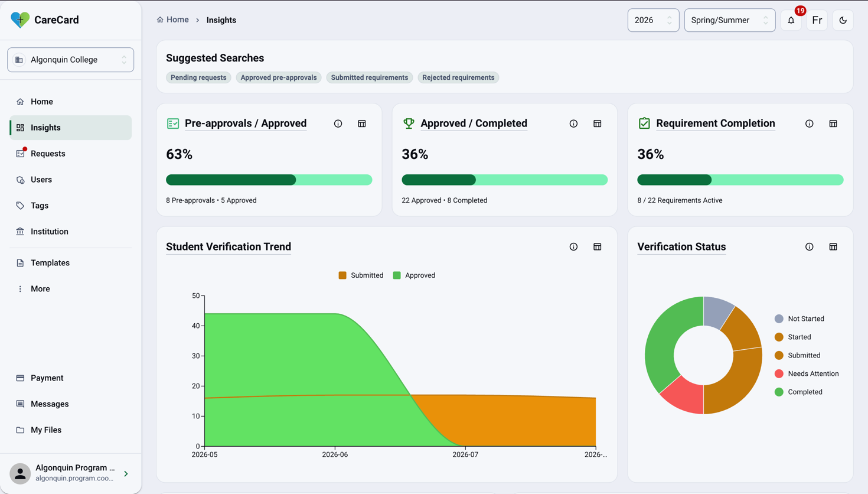Open the notifications bell
Image resolution: width=868 pixels, height=494 pixels.
click(x=791, y=20)
